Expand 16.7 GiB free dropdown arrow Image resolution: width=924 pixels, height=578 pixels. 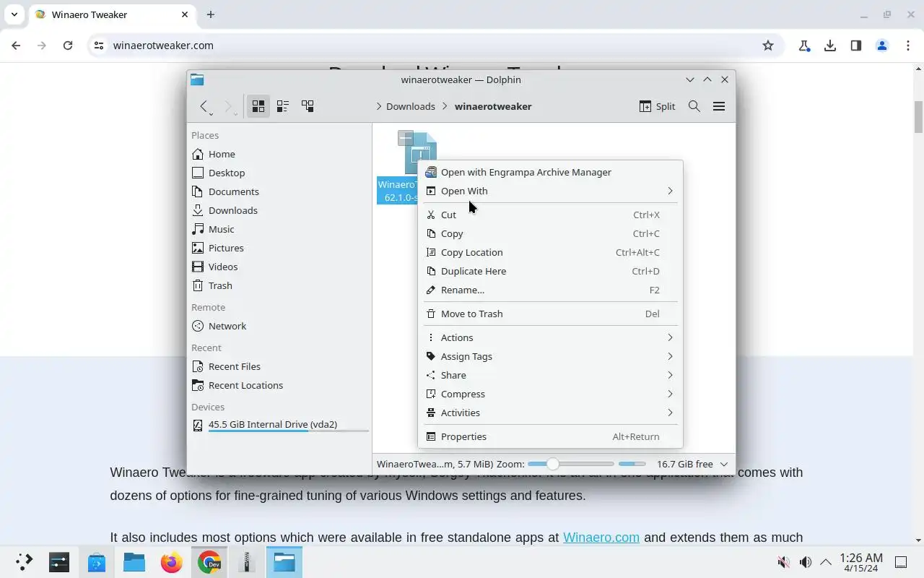pyautogui.click(x=724, y=464)
